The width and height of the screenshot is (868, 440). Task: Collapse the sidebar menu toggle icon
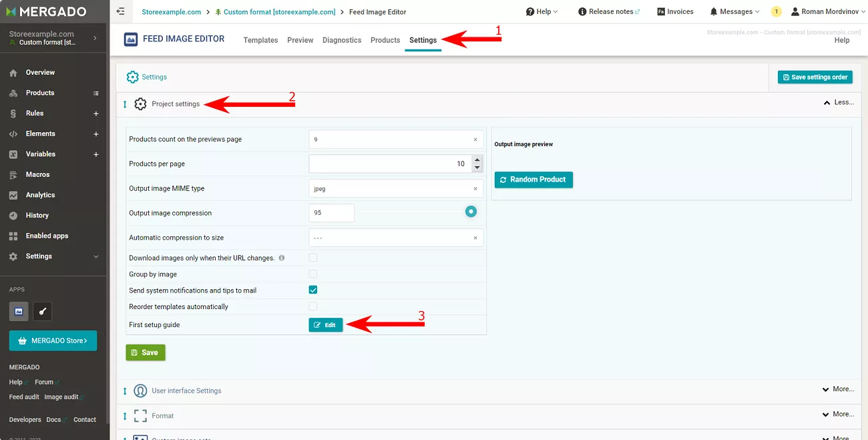click(x=120, y=11)
